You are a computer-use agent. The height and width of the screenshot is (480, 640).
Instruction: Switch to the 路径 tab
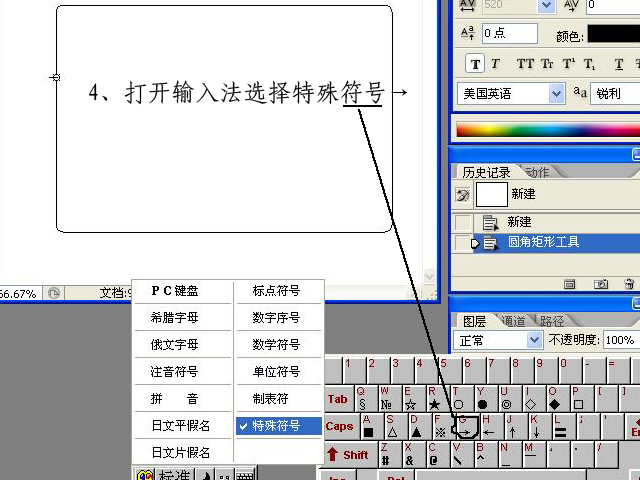pyautogui.click(x=552, y=321)
